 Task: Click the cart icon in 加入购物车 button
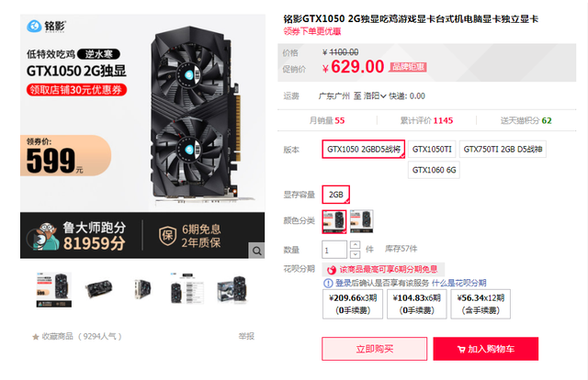pos(461,350)
